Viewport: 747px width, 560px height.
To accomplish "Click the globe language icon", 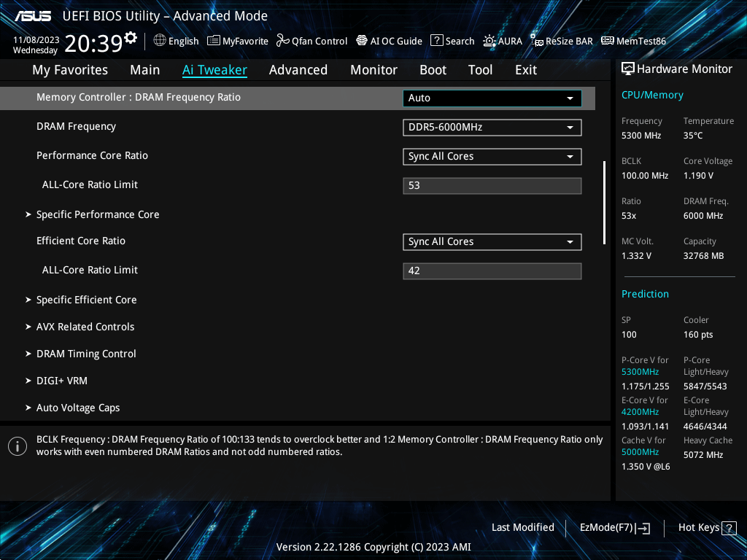I will (160, 41).
